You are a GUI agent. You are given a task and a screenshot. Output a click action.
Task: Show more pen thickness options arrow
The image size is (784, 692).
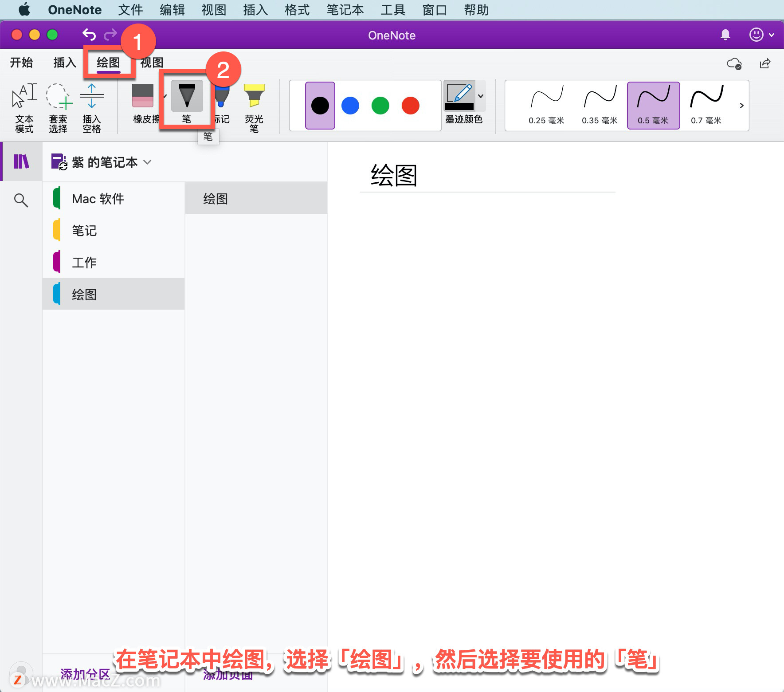point(741,106)
